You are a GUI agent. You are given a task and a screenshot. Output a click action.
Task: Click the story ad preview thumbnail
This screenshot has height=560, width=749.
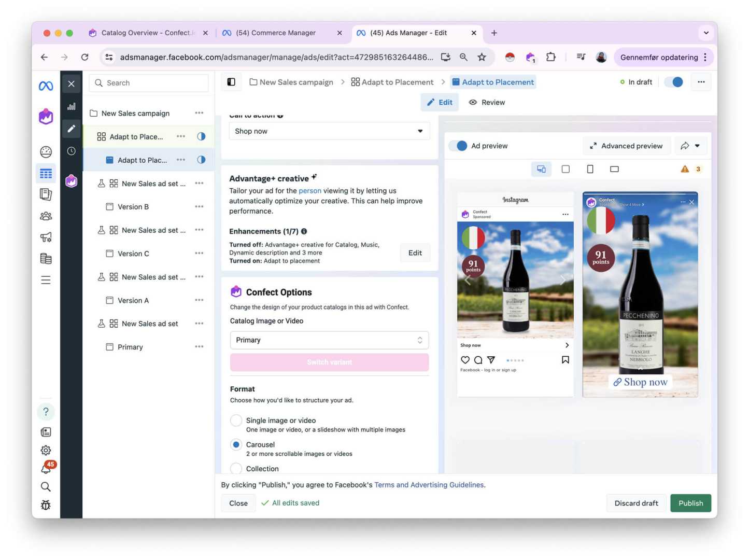(x=640, y=295)
